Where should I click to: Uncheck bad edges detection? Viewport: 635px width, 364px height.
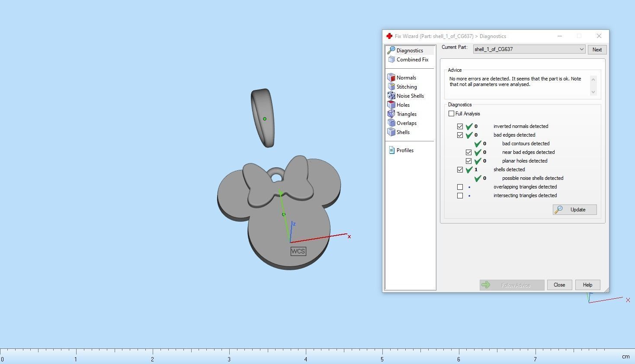pyautogui.click(x=460, y=135)
